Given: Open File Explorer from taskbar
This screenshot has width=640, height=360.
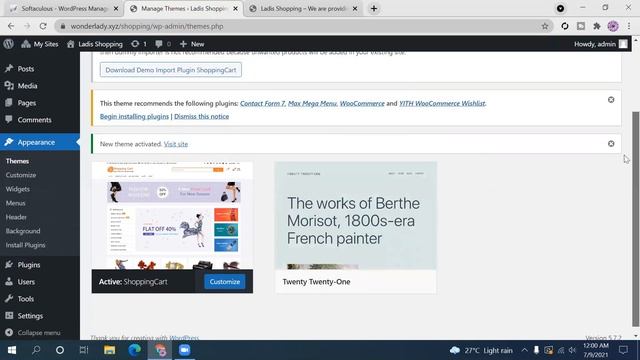Looking at the screenshot, I should pyautogui.click(x=109, y=350).
